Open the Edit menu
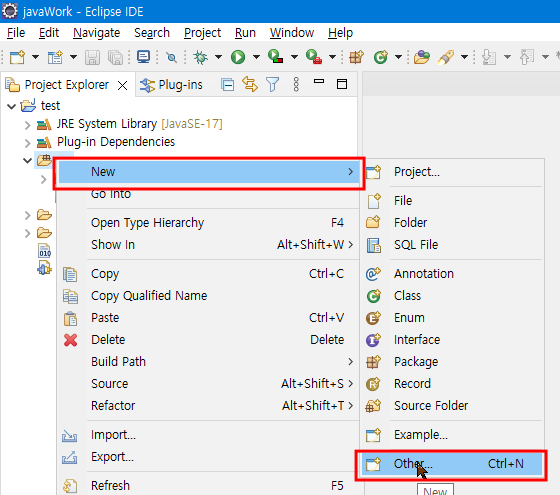This screenshot has height=495, width=560. click(x=49, y=33)
